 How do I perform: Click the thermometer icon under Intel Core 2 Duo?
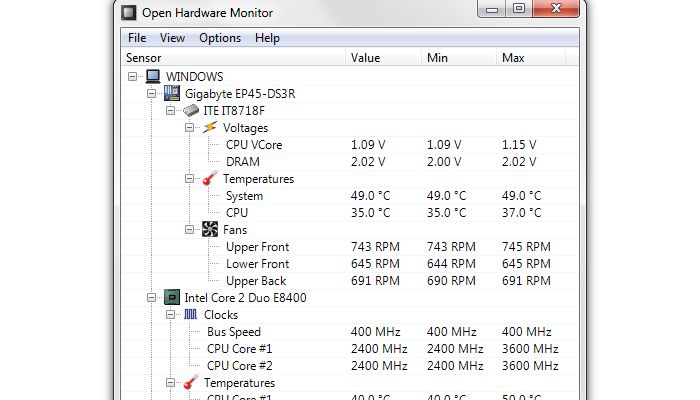tap(191, 383)
